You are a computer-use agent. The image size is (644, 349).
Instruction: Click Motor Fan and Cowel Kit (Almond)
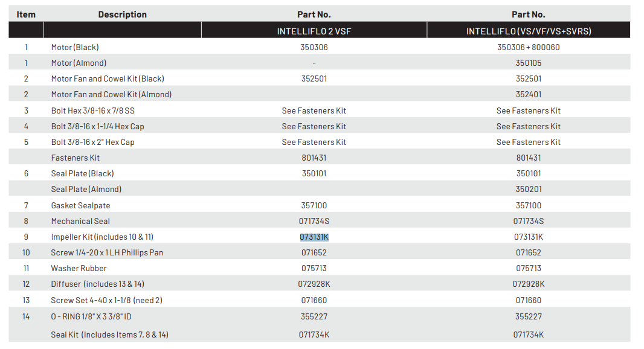(x=111, y=94)
